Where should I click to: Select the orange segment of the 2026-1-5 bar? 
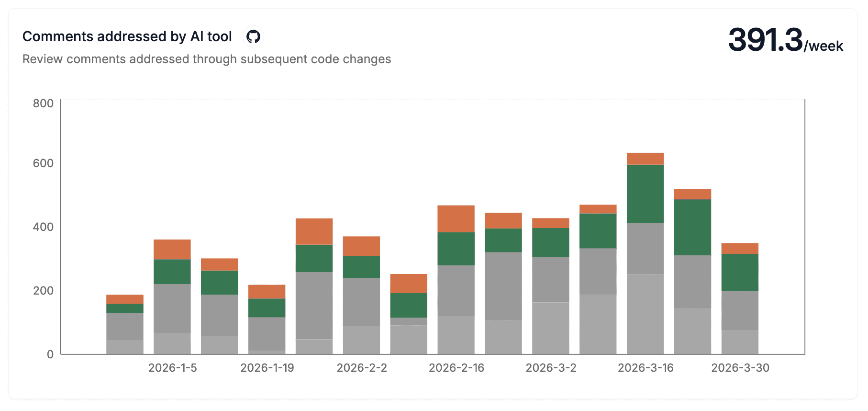pyautogui.click(x=172, y=250)
